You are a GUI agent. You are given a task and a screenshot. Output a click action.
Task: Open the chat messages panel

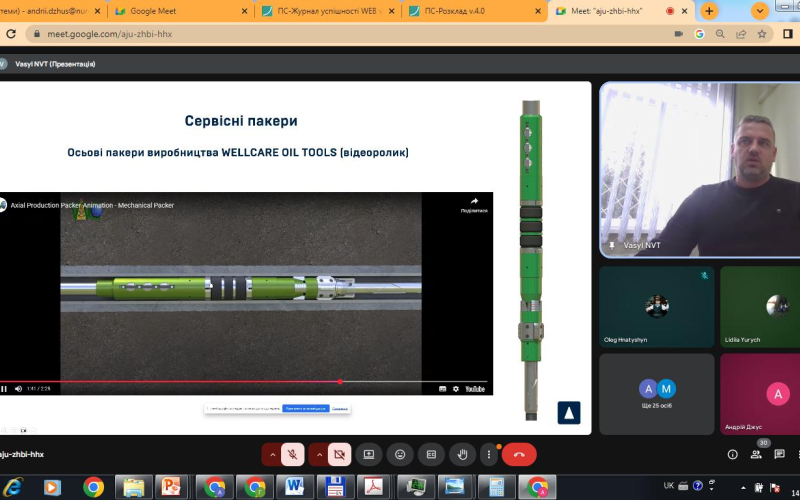pos(781,454)
